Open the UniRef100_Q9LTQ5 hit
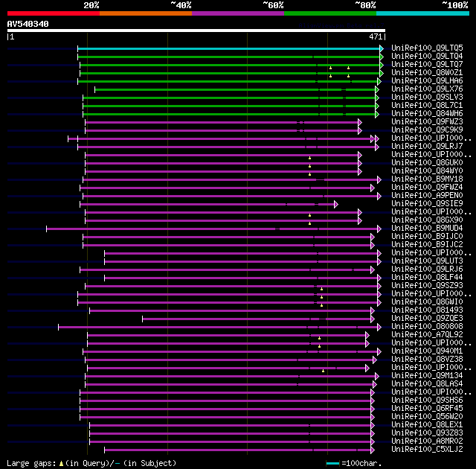This screenshot has width=476, height=469. [x=427, y=48]
